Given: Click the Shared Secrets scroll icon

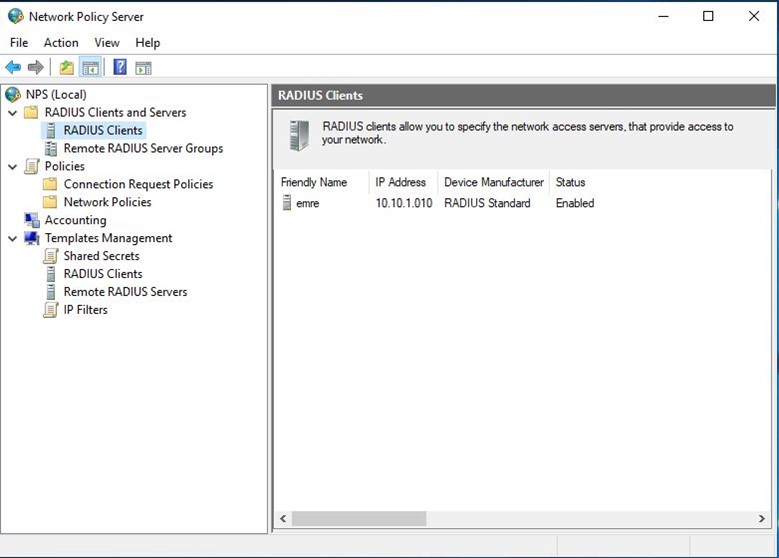Looking at the screenshot, I should (x=50, y=256).
